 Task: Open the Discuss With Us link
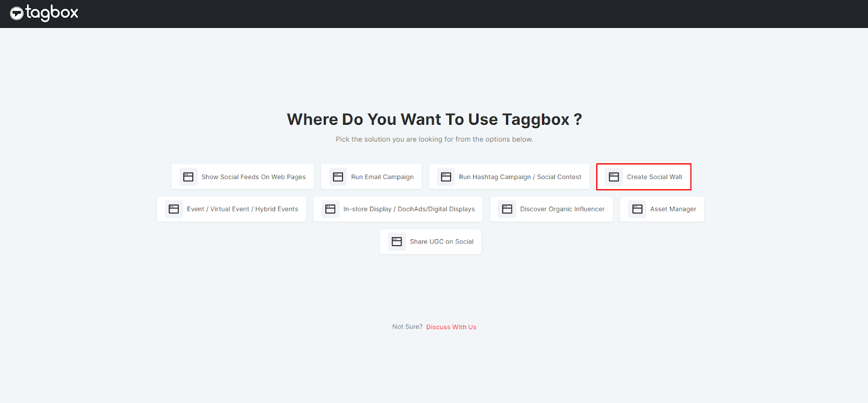(451, 327)
